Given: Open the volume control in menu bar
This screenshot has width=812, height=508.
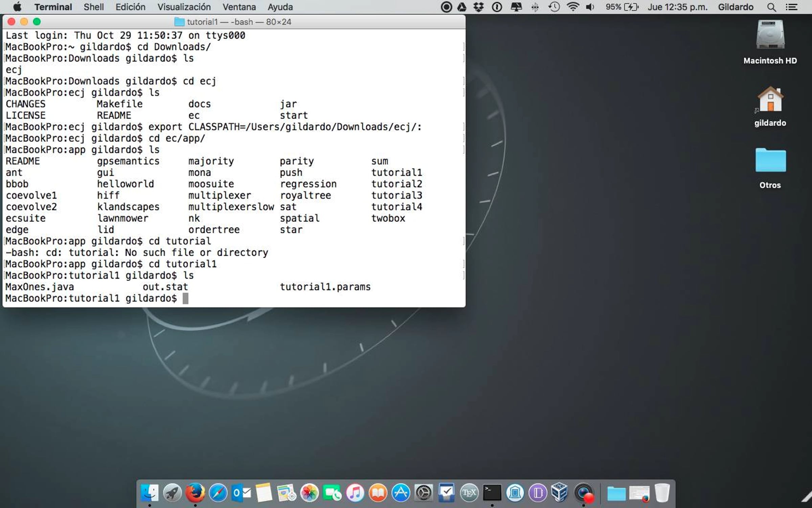Looking at the screenshot, I should click(590, 7).
